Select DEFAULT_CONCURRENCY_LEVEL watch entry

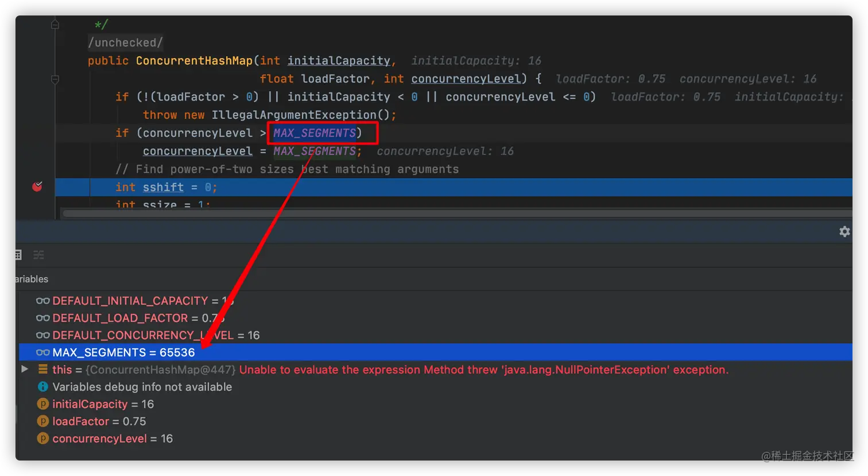148,335
